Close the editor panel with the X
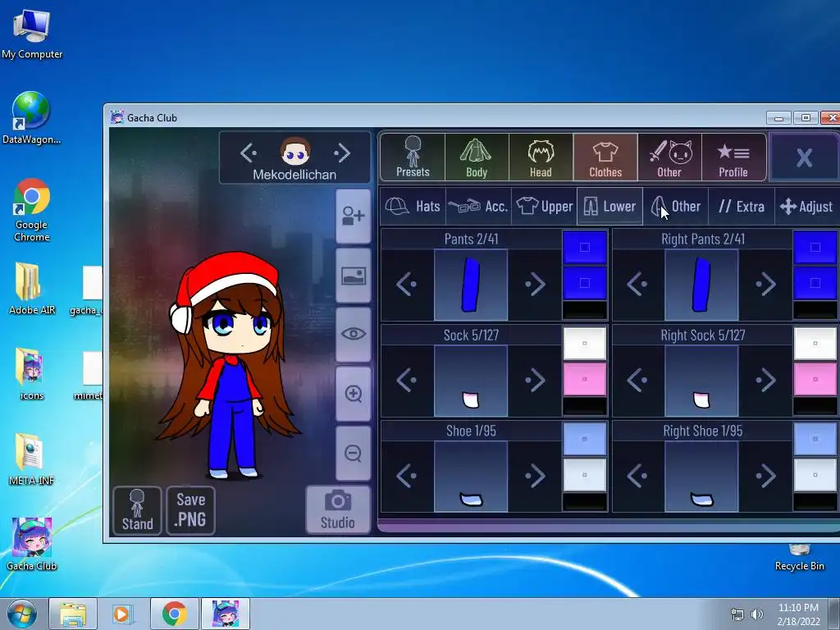840x630 pixels. pyautogui.click(x=804, y=157)
